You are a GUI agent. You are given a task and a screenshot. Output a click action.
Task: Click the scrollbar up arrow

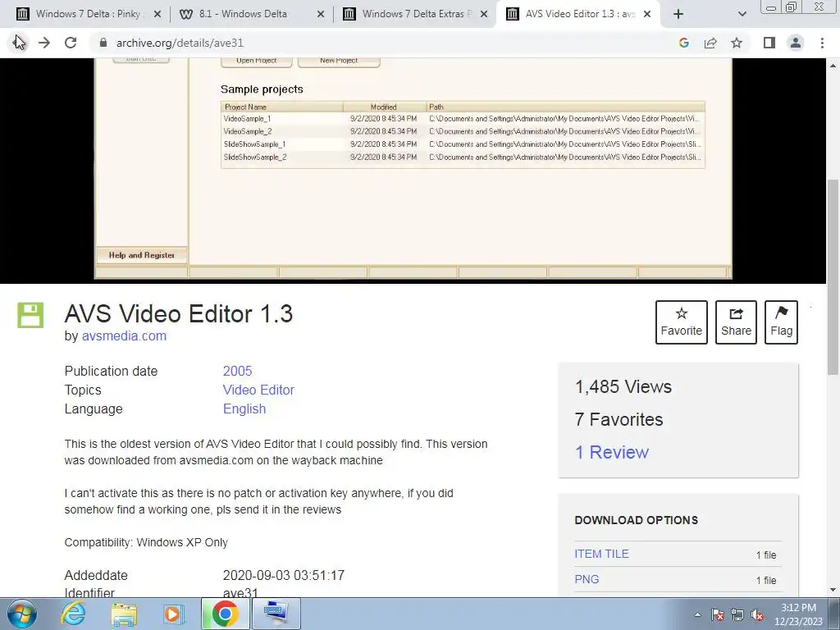(x=833, y=65)
